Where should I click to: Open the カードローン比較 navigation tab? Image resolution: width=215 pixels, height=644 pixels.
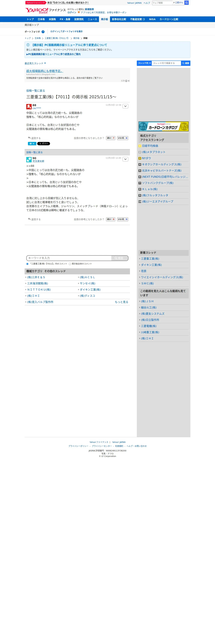169,19
